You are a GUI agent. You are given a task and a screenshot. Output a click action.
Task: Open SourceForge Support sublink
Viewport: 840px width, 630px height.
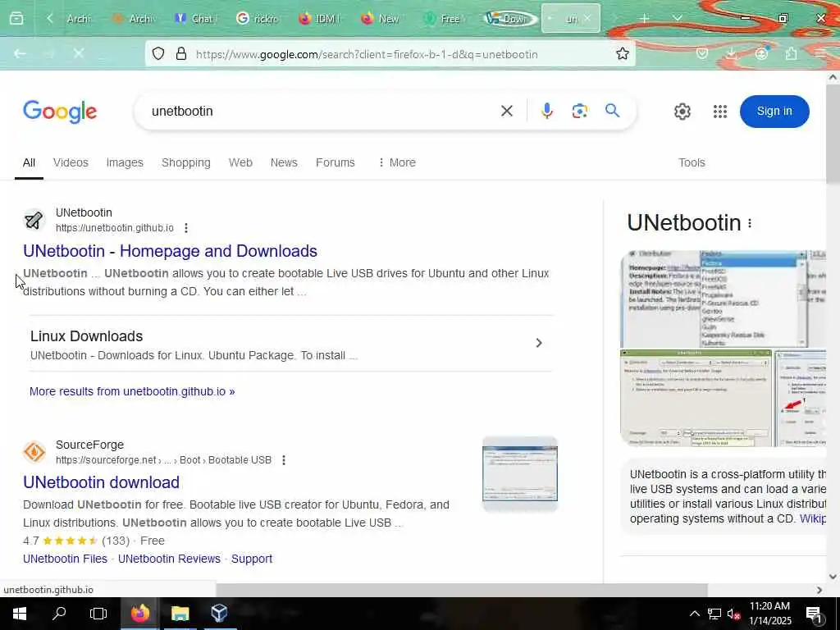252,559
